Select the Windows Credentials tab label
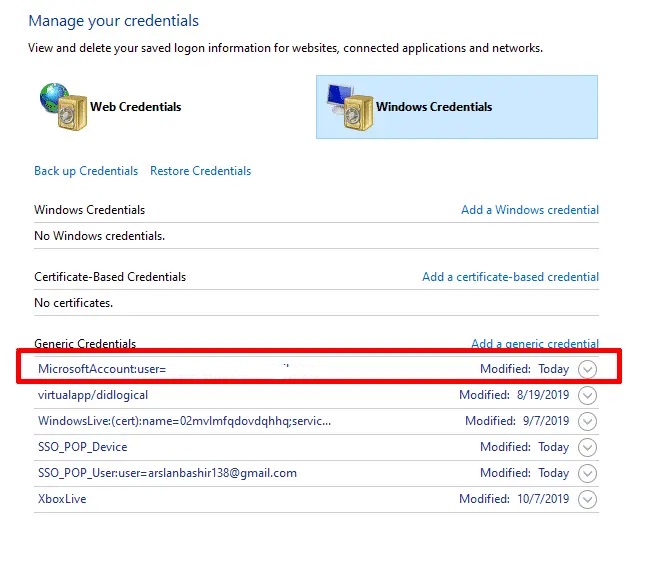 pyautogui.click(x=434, y=107)
